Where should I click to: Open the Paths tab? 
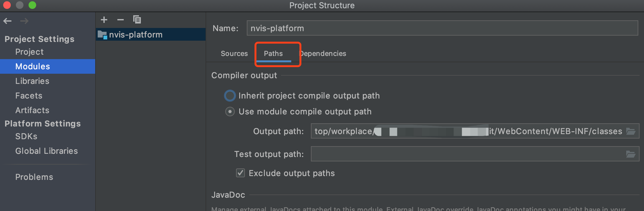pyautogui.click(x=273, y=53)
